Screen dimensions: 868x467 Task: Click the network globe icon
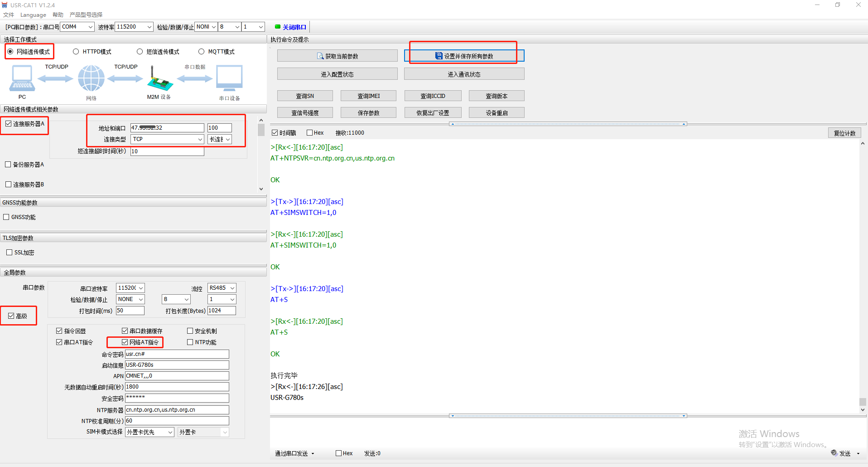point(91,78)
